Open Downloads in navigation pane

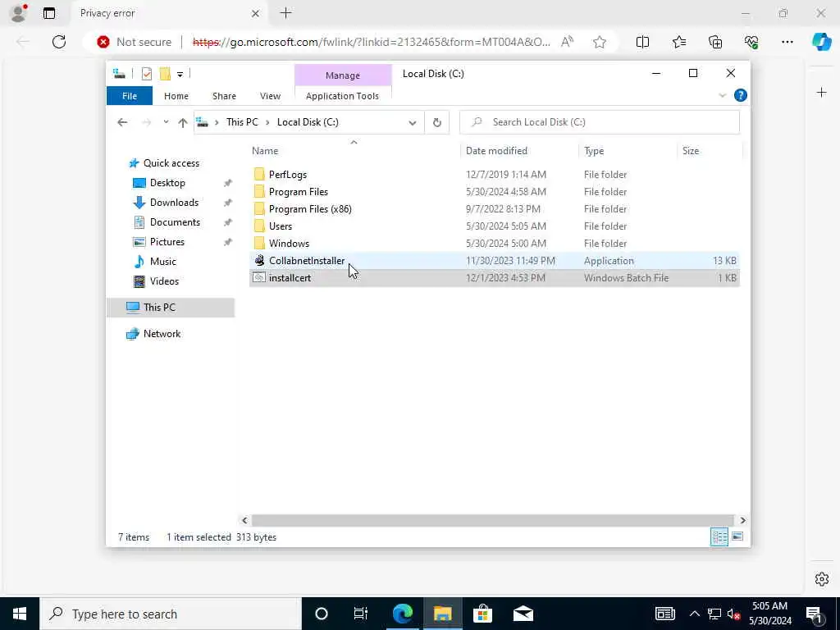pos(174,203)
